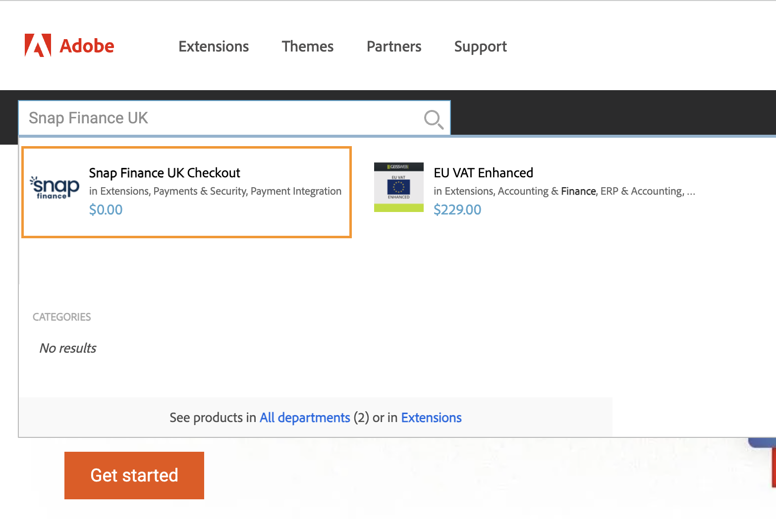Viewport: 776px width, 532px height.
Task: Open the Themes menu
Action: click(x=307, y=46)
